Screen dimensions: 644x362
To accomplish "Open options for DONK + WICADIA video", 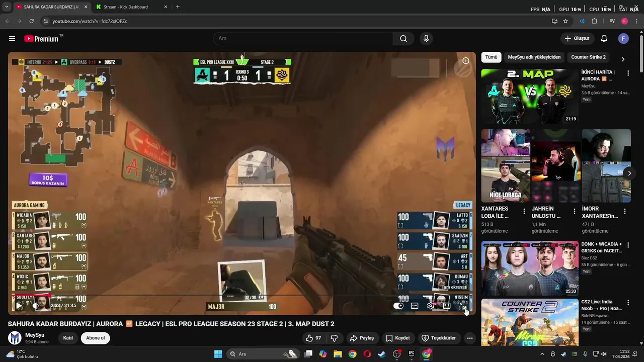I will click(628, 245).
